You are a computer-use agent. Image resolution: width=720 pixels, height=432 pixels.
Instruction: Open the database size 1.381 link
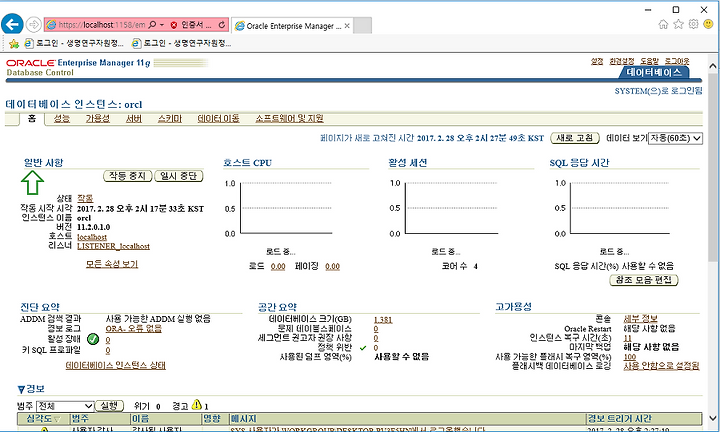click(383, 320)
